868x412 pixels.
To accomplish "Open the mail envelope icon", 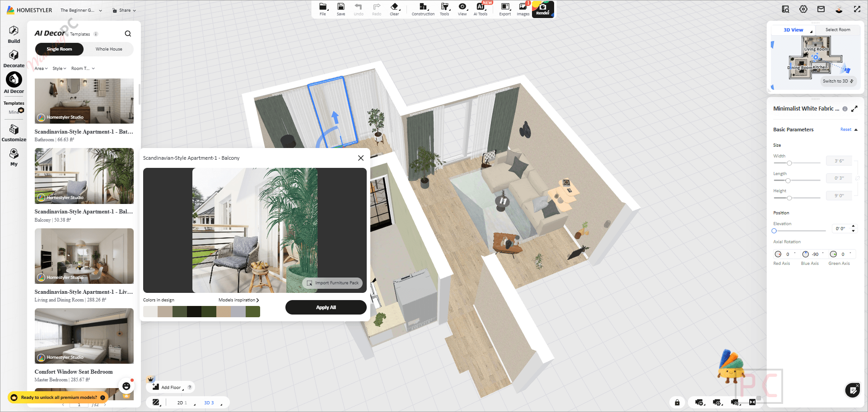I will tap(821, 9).
